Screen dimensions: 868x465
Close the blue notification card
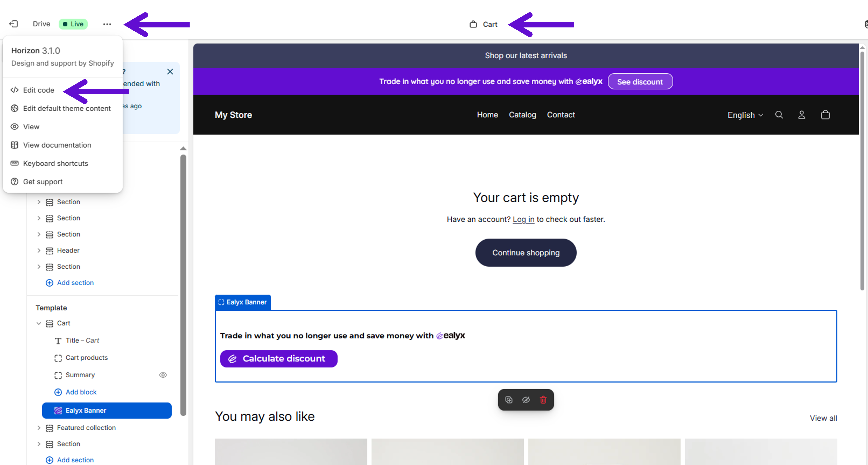[170, 71]
